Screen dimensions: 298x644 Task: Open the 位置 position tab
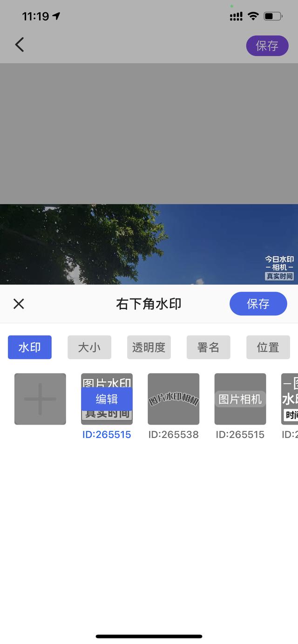click(268, 347)
